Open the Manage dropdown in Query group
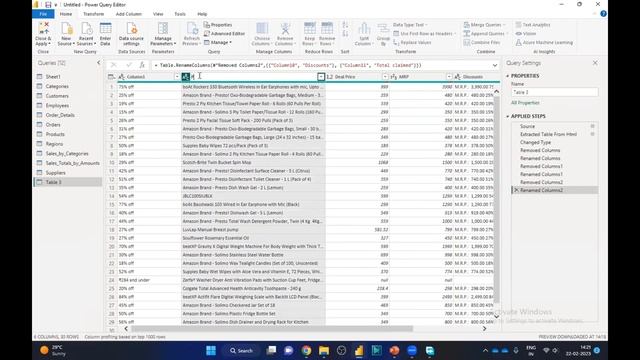The width and height of the screenshot is (640, 360). (x=218, y=42)
